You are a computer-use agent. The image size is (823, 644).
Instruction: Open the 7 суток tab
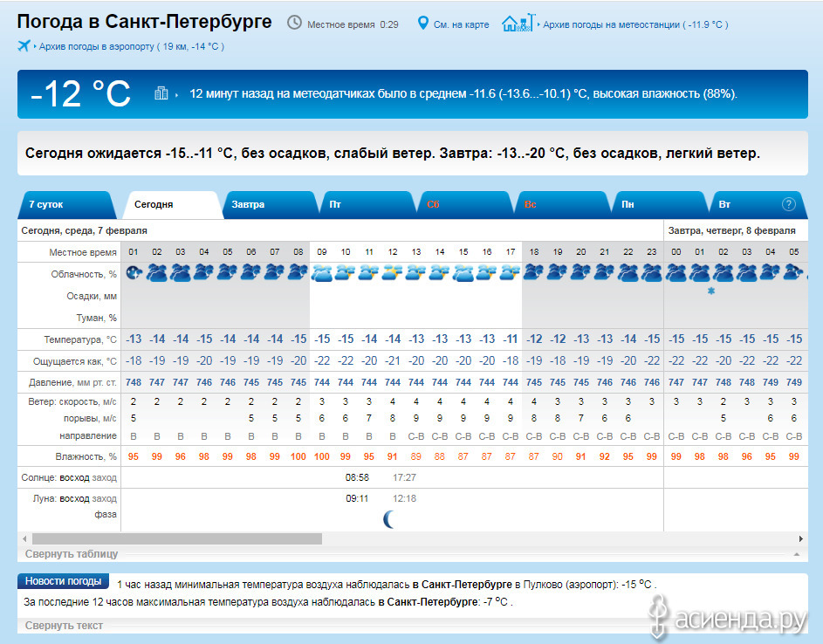pyautogui.click(x=67, y=205)
